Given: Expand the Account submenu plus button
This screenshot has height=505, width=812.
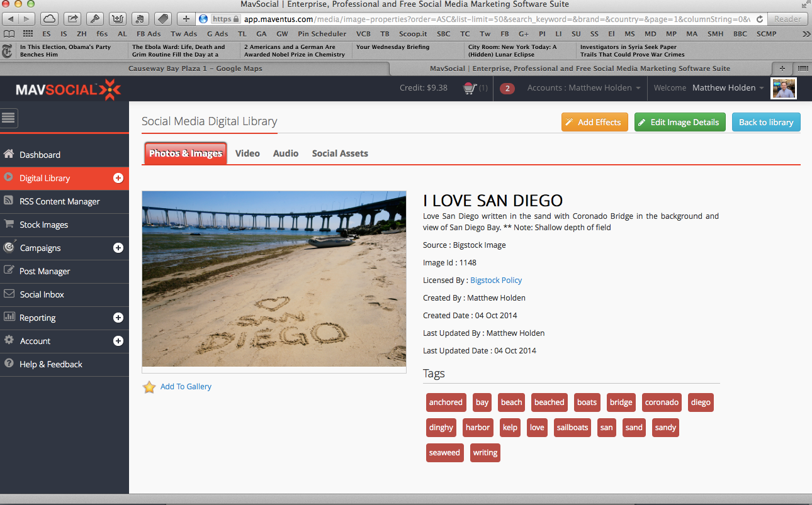Looking at the screenshot, I should pos(118,341).
